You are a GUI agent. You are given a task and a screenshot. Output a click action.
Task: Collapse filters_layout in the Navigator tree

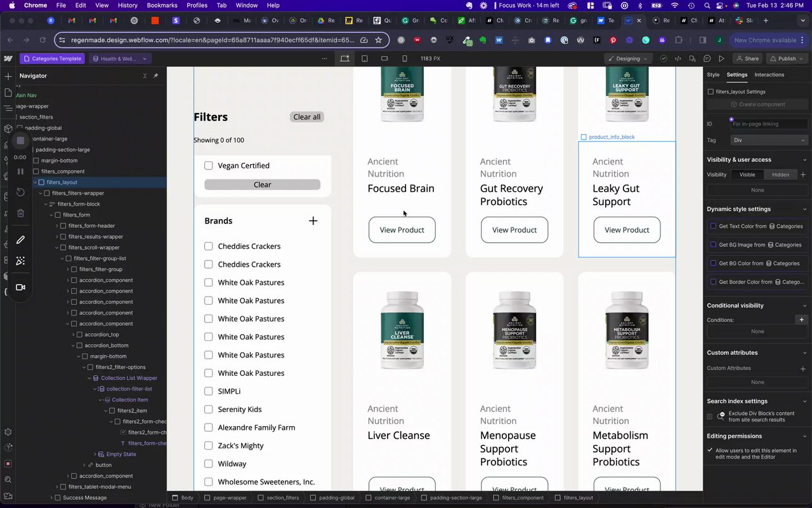pyautogui.click(x=36, y=183)
